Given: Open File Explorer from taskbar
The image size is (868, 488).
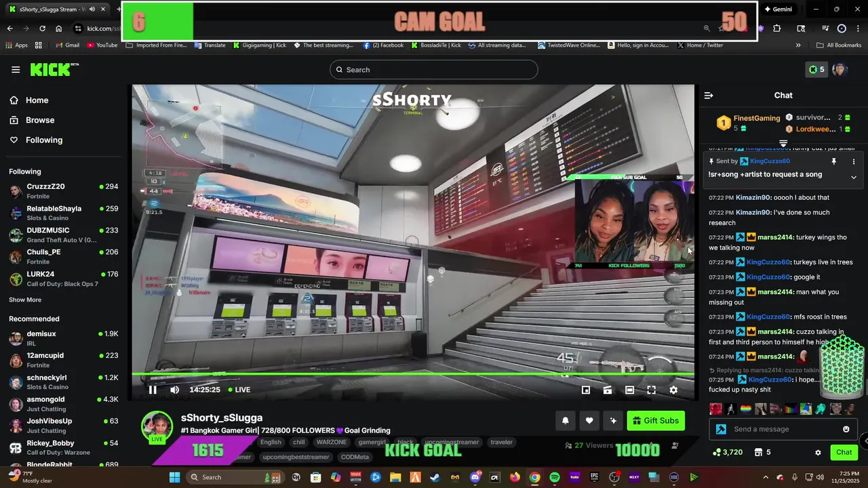Looking at the screenshot, I should tap(395, 477).
